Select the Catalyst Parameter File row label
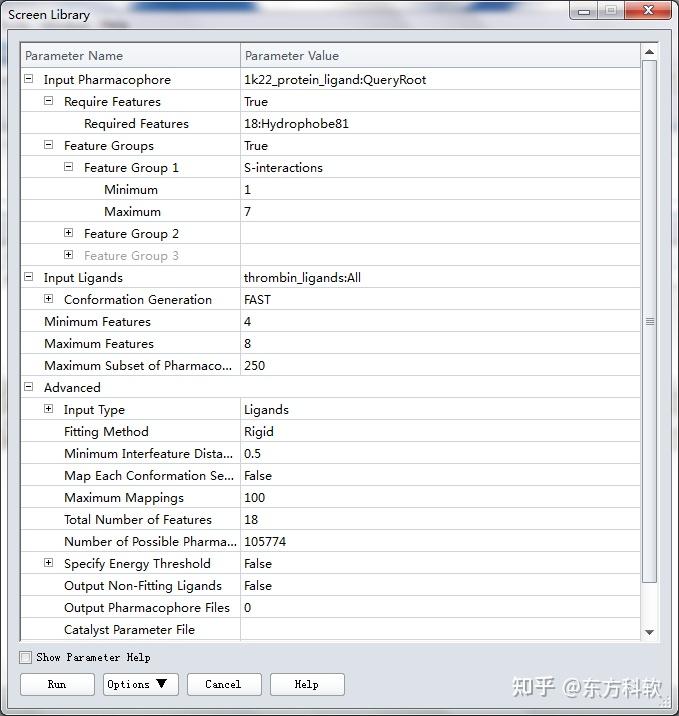 [129, 629]
